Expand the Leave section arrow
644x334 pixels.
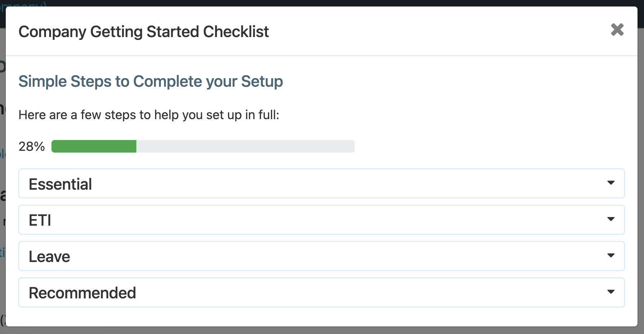pos(611,256)
